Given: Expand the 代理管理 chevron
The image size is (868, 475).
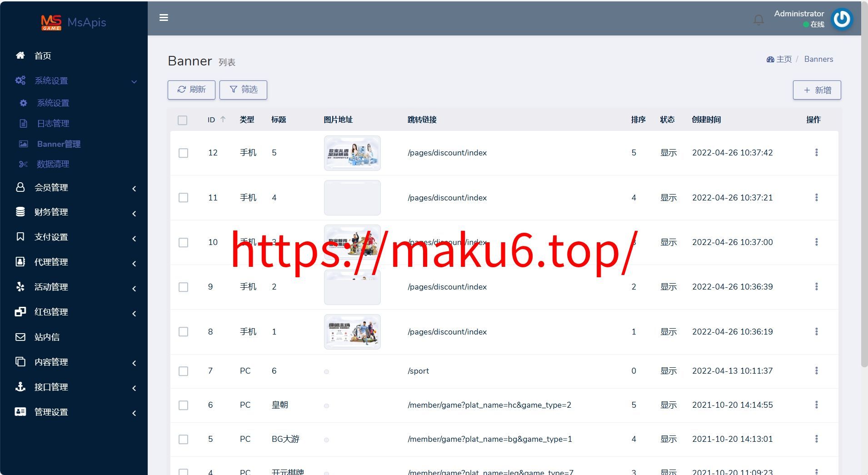Looking at the screenshot, I should tap(134, 263).
